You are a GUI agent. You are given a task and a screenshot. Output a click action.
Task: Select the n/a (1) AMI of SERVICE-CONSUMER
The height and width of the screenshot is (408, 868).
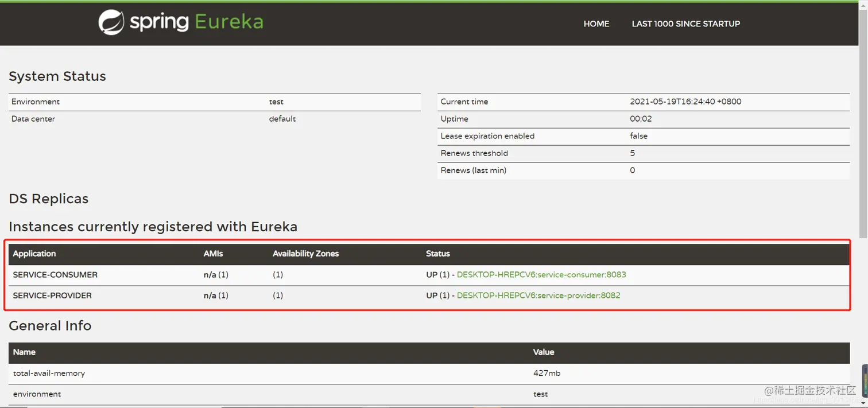point(216,275)
